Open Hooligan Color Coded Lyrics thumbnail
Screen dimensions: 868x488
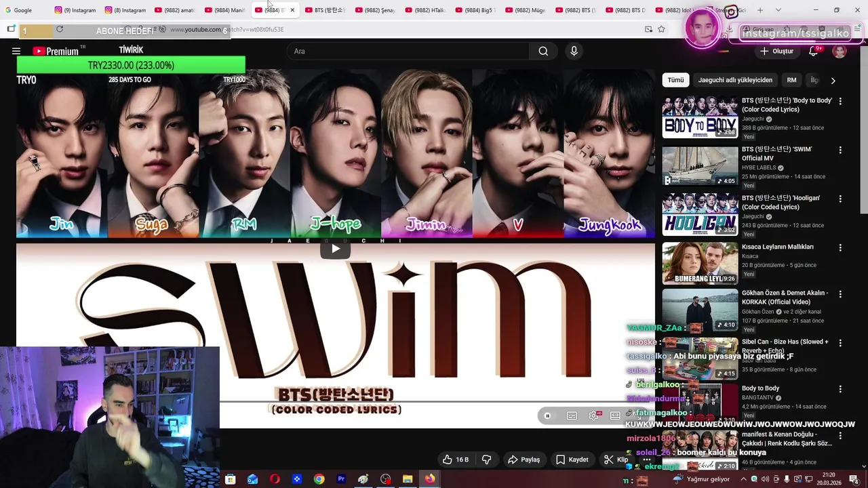tap(700, 214)
